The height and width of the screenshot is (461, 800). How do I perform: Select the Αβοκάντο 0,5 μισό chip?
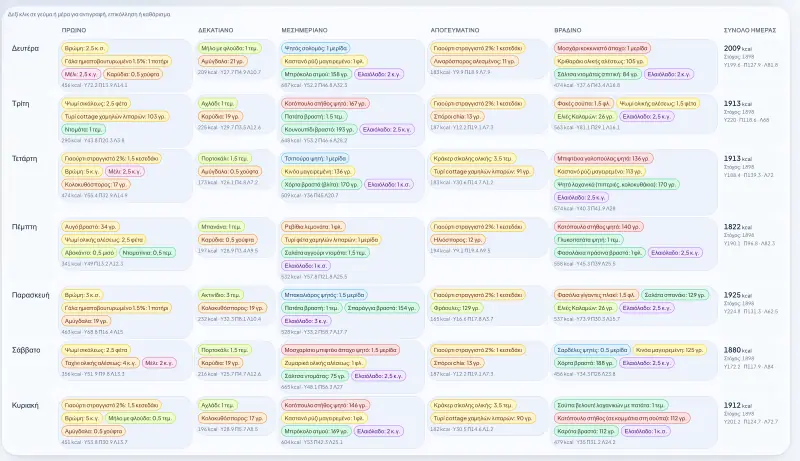tap(88, 252)
